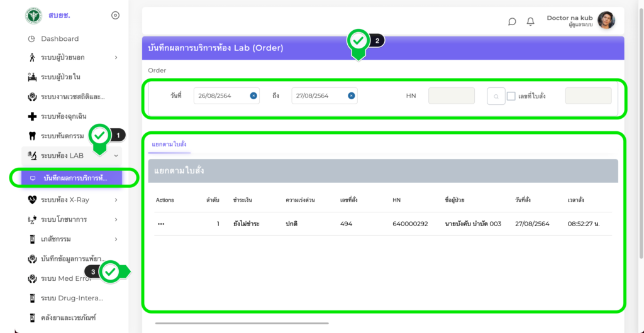Screen dimensions: 644x333
Task: Click the Dashboard clock icon
Action: (32, 39)
